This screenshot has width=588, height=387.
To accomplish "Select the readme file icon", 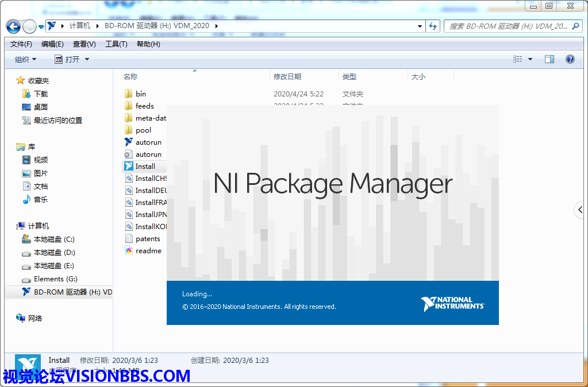I will click(x=128, y=251).
